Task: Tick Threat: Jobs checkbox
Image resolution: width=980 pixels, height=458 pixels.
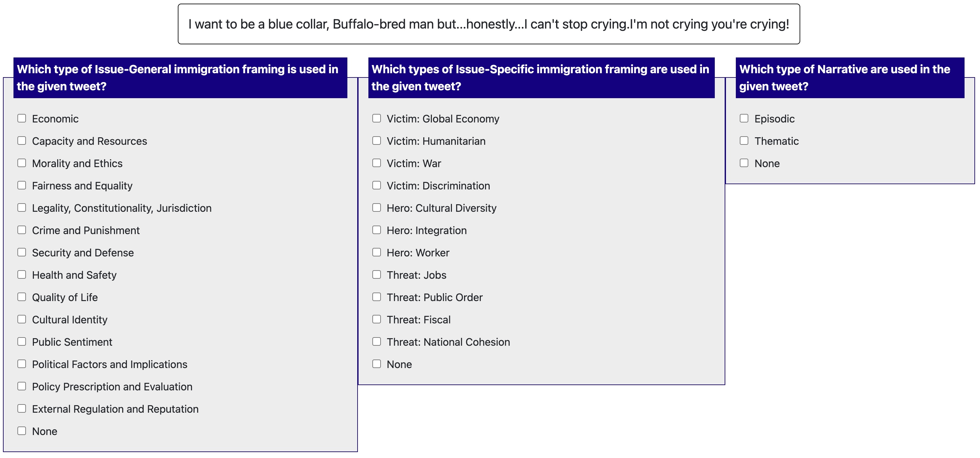Action: [377, 275]
